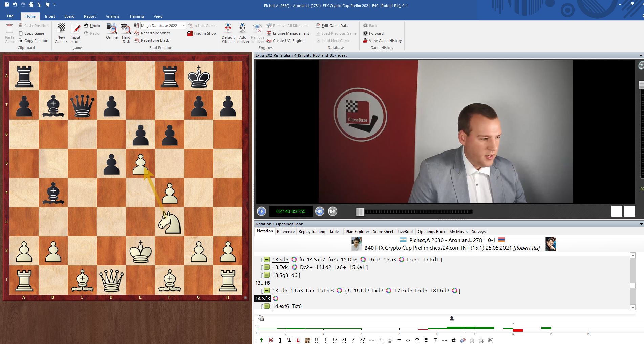Image resolution: width=644 pixels, height=344 pixels.
Task: Click View Game History icon
Action: (365, 41)
